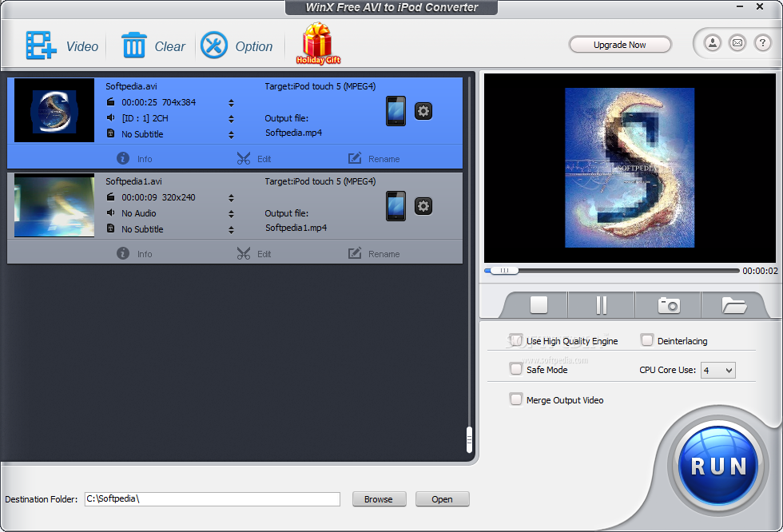Stop the preview playback
The image size is (783, 532).
click(539, 304)
